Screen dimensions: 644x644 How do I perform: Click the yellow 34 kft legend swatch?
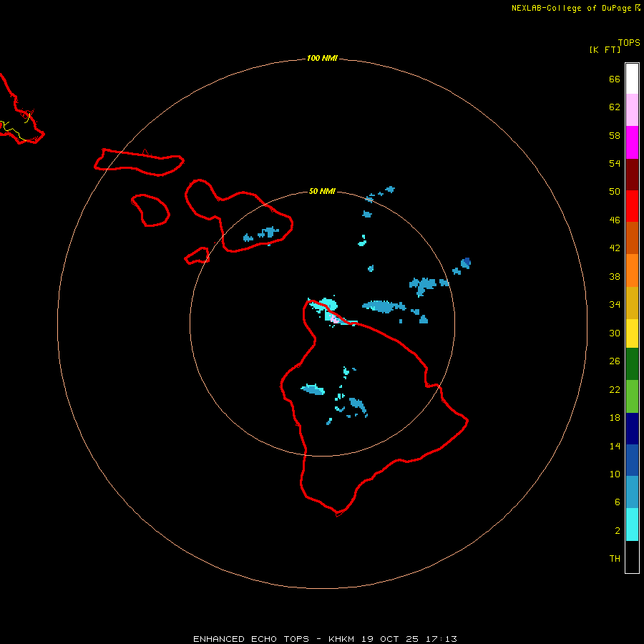tap(632, 333)
